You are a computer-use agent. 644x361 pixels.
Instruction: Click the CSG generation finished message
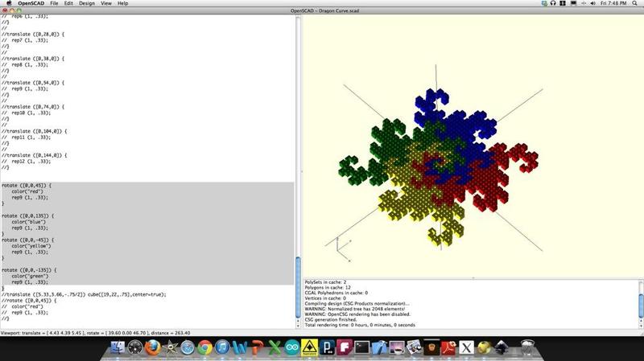[x=331, y=319]
